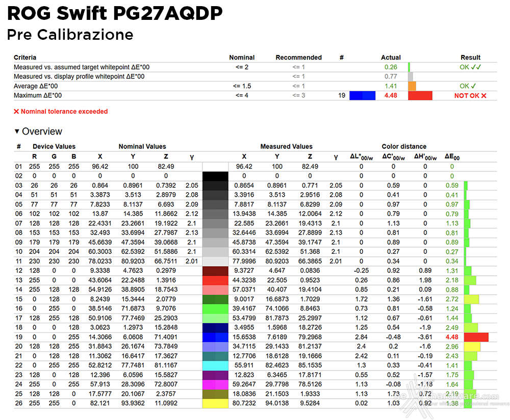
Task: Click the 'Nominal' column header
Action: pos(242,58)
